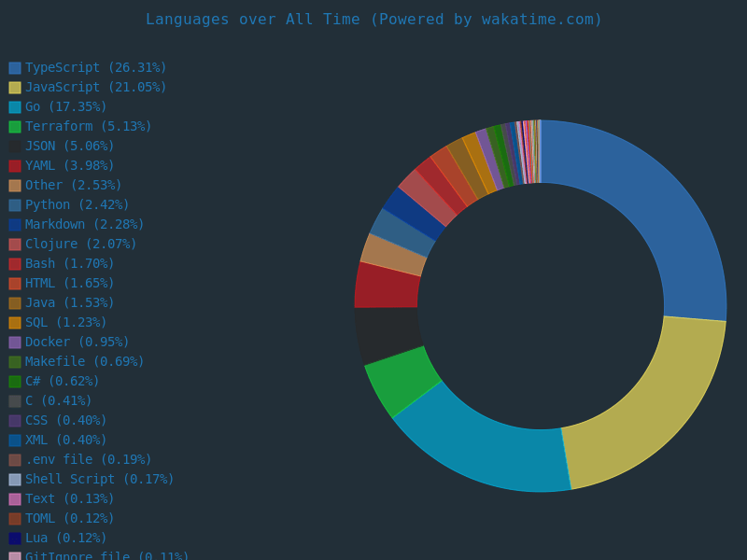747x560 pixels.
Task: Click the 'YAML (3.98%)' legend label
Action: pyautogui.click(x=69, y=165)
